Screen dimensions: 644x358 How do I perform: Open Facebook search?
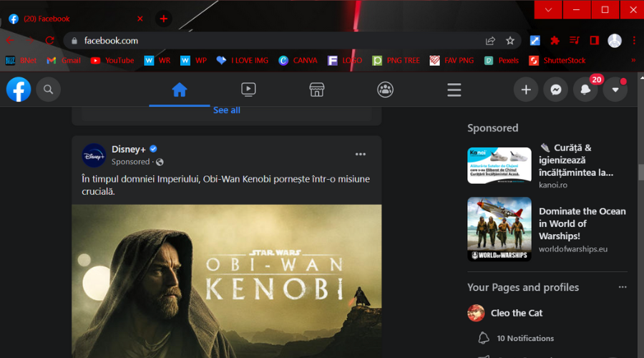(49, 89)
